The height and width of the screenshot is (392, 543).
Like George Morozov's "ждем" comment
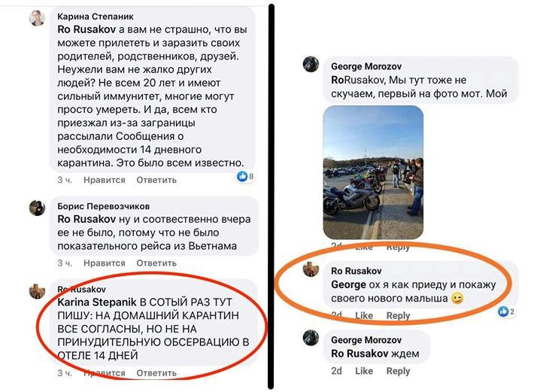364,371
